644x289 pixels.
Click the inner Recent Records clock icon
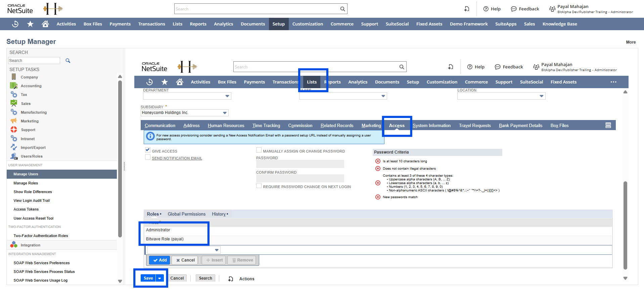(x=150, y=82)
